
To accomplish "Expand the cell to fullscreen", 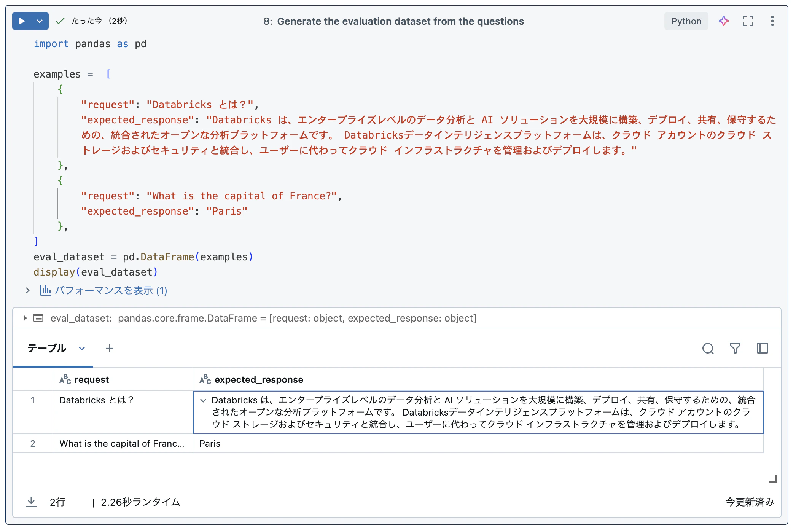I will click(x=748, y=21).
